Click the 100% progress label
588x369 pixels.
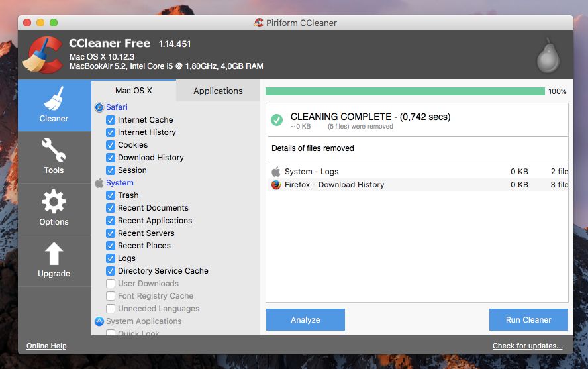558,91
